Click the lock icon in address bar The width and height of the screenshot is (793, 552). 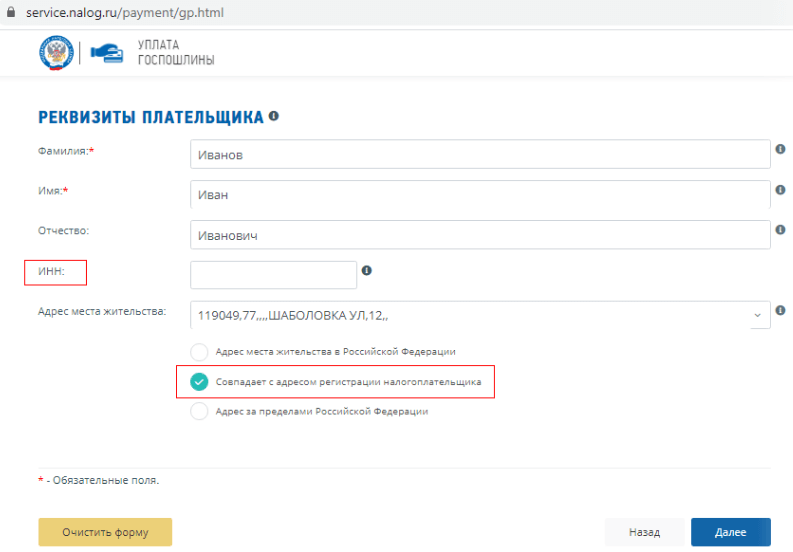[11, 12]
